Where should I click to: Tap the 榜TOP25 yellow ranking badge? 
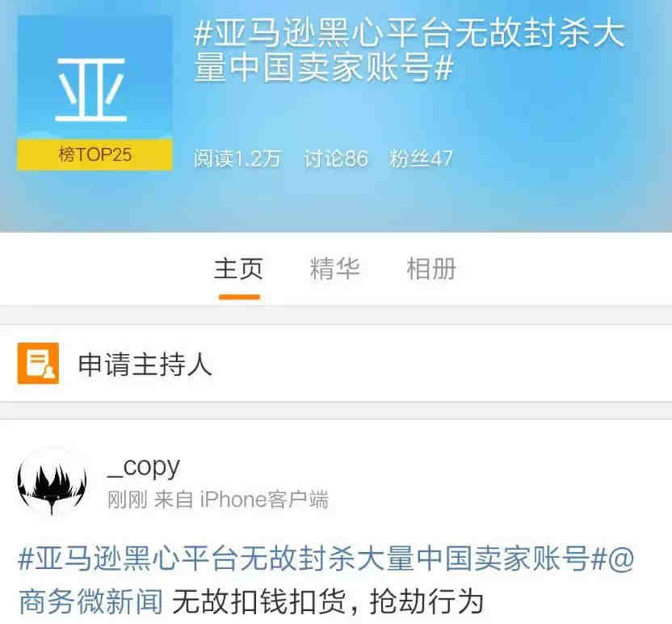coord(94,154)
